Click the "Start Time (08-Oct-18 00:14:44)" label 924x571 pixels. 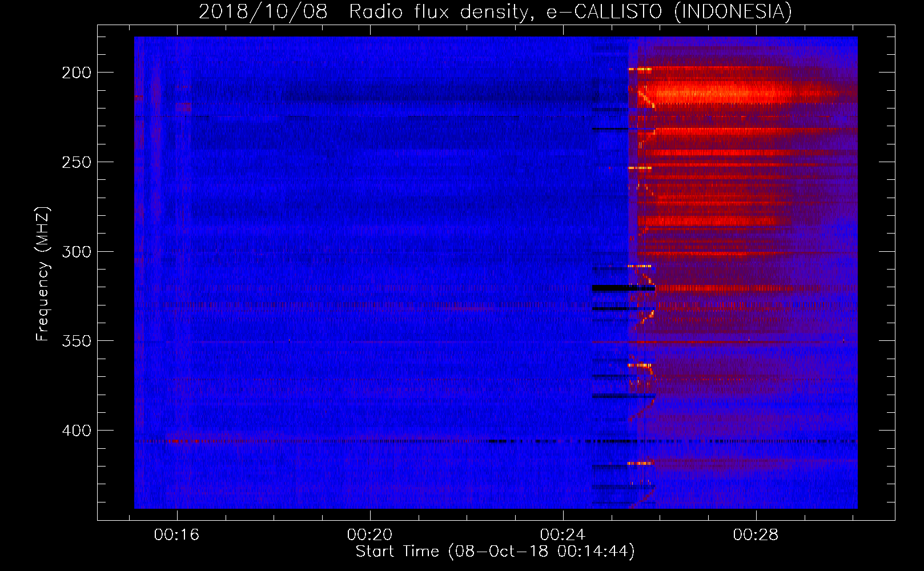pyautogui.click(x=495, y=552)
